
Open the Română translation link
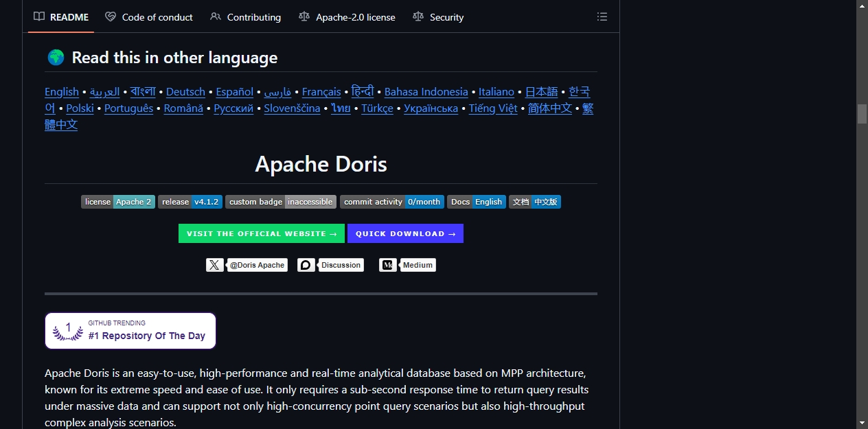click(x=183, y=108)
